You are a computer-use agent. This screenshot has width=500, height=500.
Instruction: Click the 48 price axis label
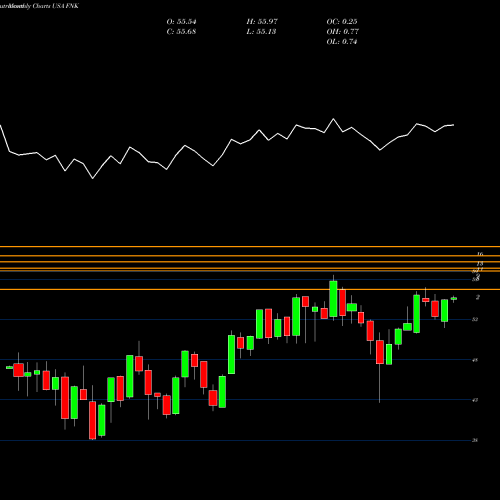click(475, 360)
